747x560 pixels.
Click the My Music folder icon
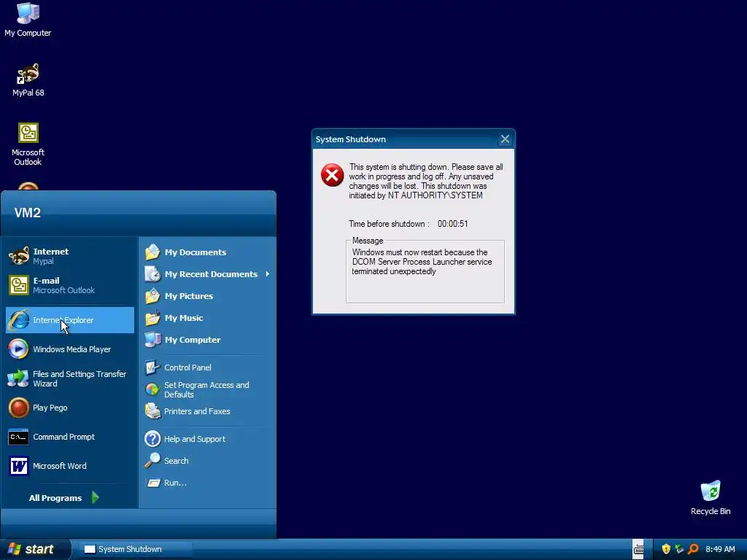pyautogui.click(x=152, y=318)
